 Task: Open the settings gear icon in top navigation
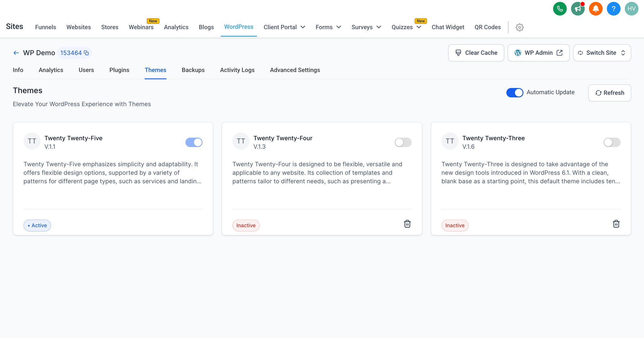[519, 27]
